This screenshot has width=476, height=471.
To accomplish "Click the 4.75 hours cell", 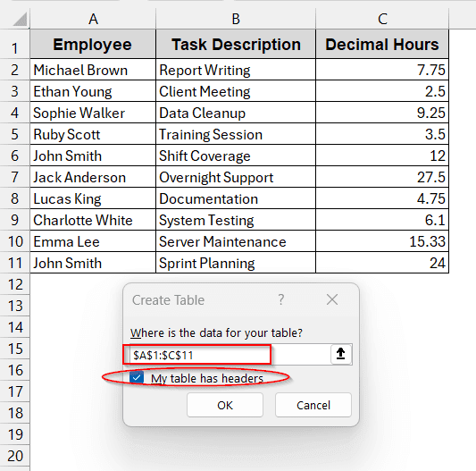I will coord(382,198).
